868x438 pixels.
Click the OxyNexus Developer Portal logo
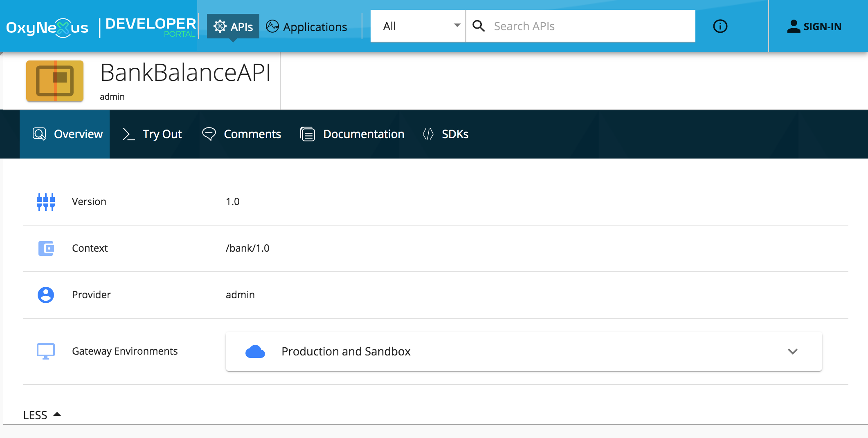(x=101, y=27)
